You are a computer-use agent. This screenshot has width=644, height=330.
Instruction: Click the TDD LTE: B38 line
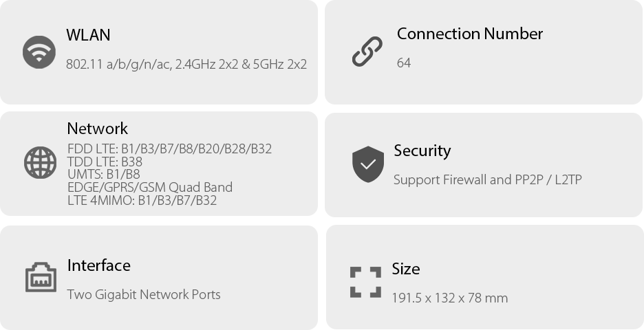coord(105,162)
